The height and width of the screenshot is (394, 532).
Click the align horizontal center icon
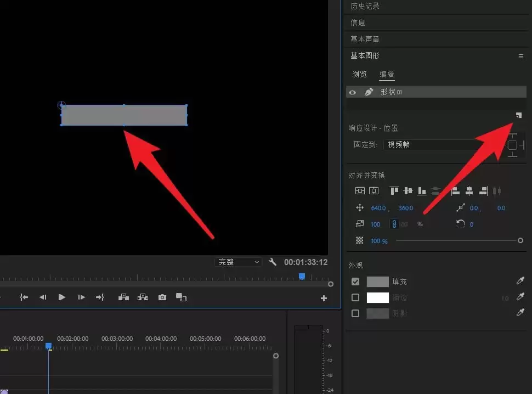click(469, 191)
